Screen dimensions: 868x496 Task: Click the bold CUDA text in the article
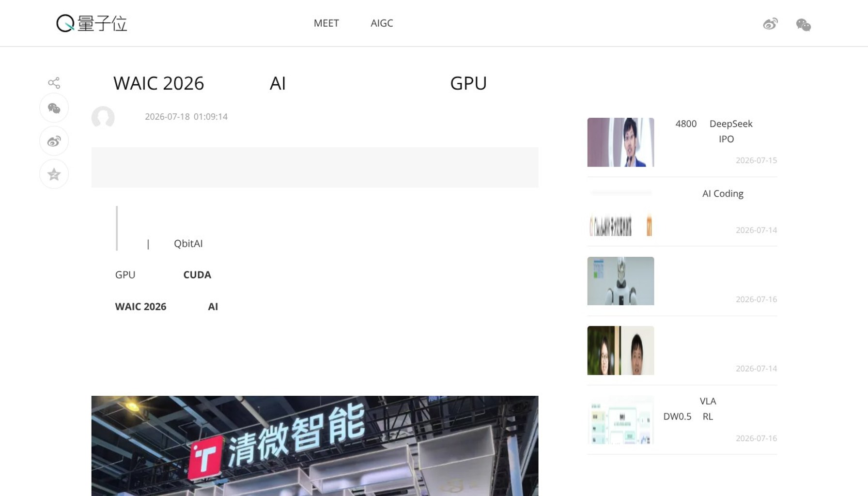coord(197,275)
